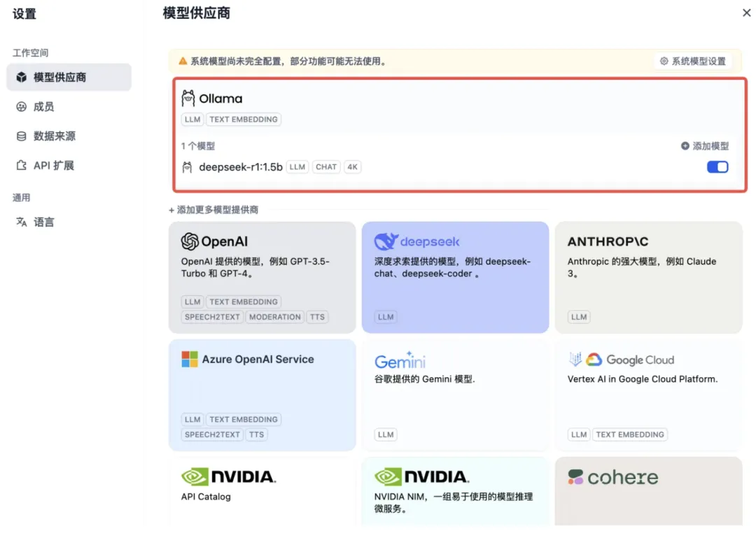This screenshot has height=533, width=756.
Task: Select the NVIDIA NIM provider card
Action: pos(455,492)
